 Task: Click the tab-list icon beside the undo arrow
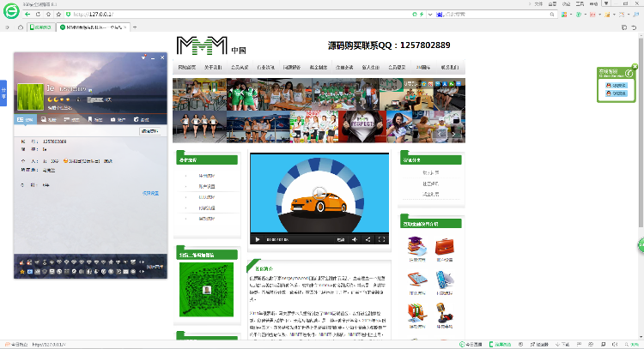pyautogui.click(x=624, y=27)
